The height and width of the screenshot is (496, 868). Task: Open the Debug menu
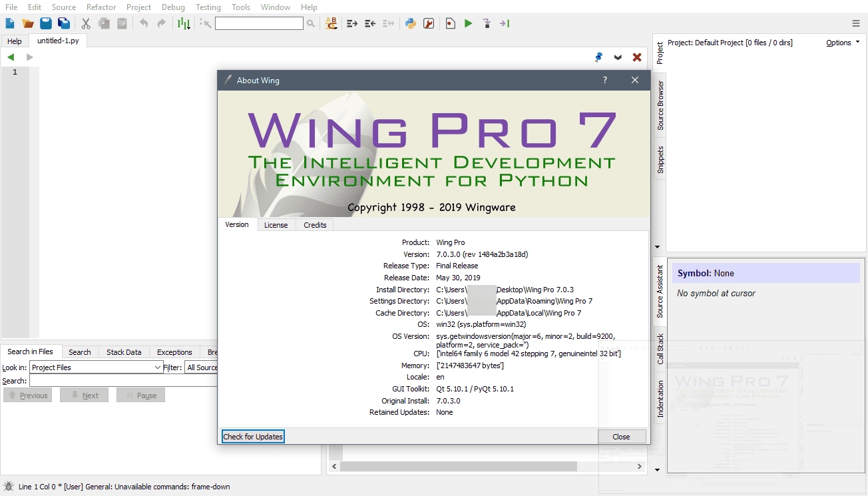(173, 7)
